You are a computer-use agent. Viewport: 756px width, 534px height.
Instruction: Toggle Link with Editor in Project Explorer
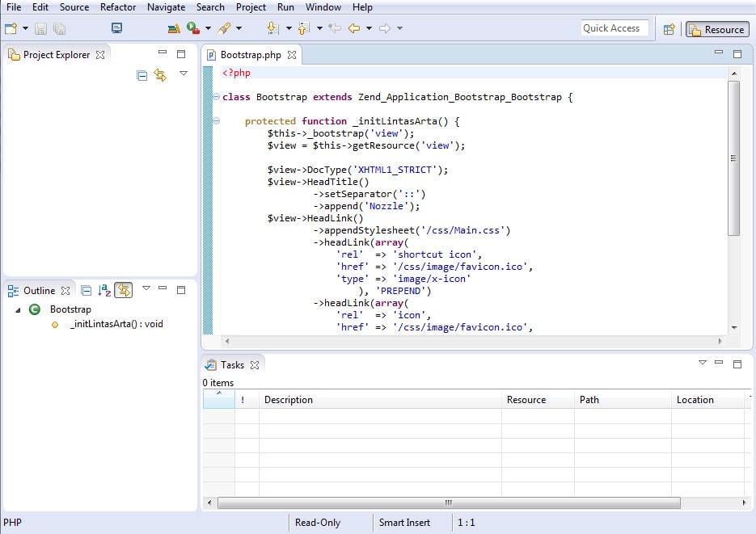[160, 75]
